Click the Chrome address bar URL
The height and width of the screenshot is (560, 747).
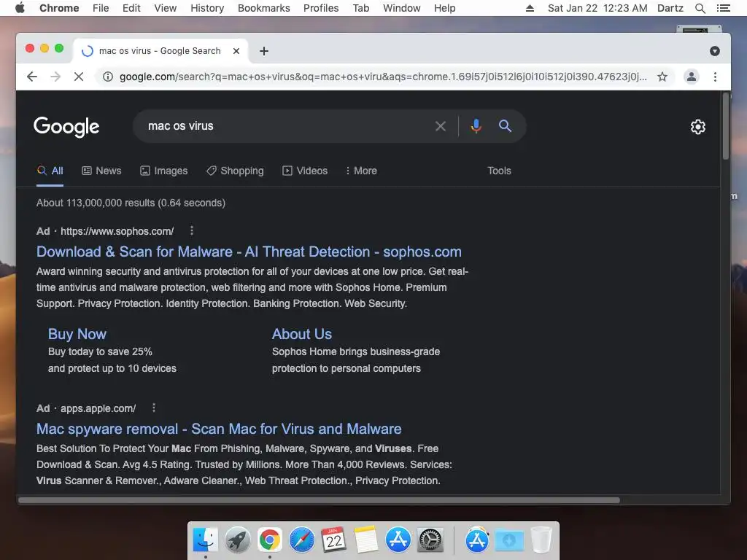[383, 77]
